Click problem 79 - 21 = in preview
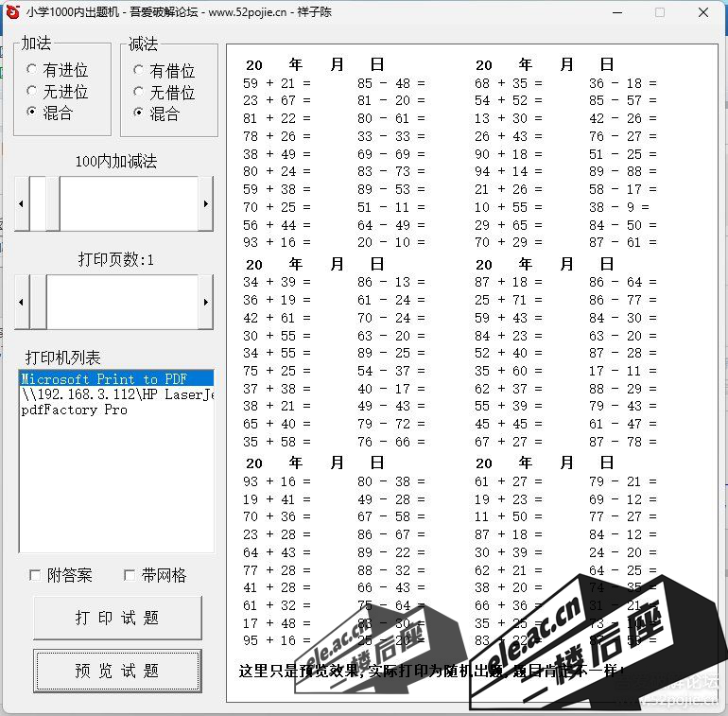Viewport: 728px width, 716px height. click(623, 481)
